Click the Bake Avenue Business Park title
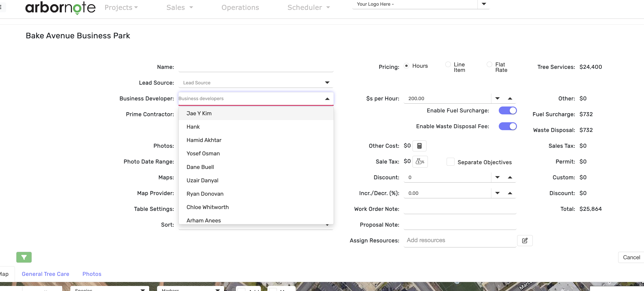This screenshot has height=291, width=644. (78, 36)
